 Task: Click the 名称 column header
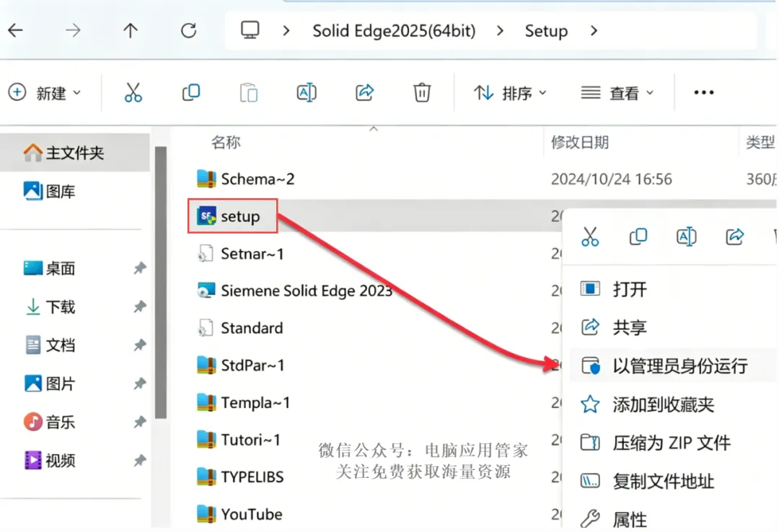226,143
